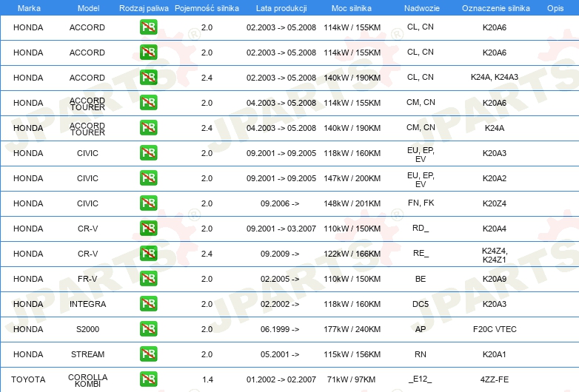The width and height of the screenshot is (579, 392).
Task: Click the fuel icon in the Civic 147kW row
Action: coord(148,178)
